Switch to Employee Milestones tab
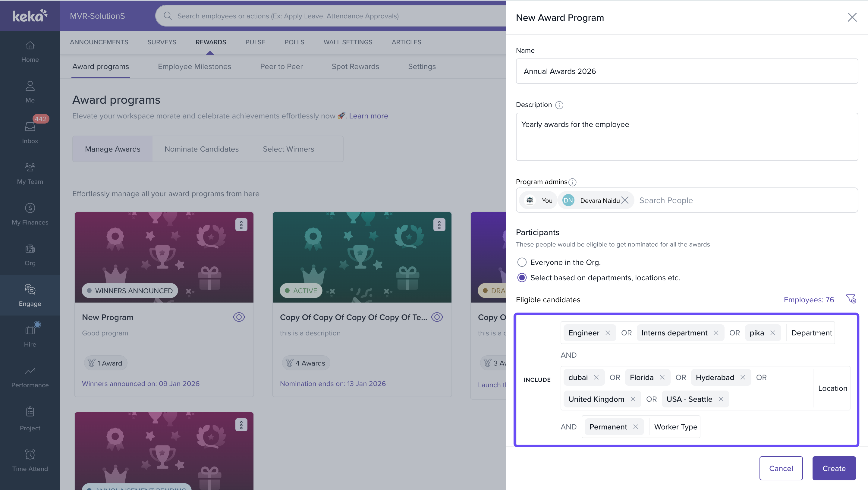 click(194, 66)
